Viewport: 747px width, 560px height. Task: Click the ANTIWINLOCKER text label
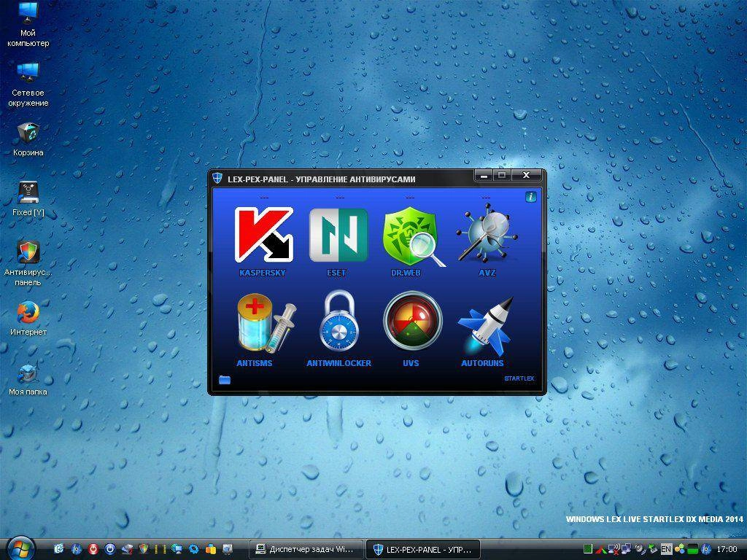click(338, 363)
